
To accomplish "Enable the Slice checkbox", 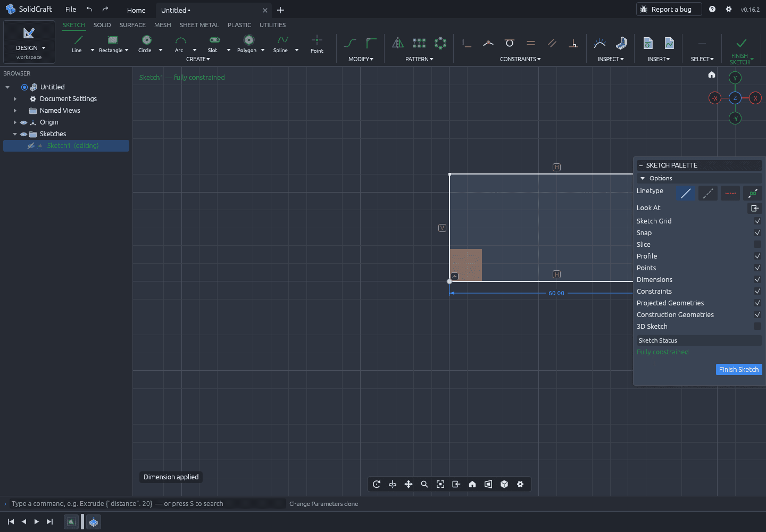I will (x=757, y=244).
